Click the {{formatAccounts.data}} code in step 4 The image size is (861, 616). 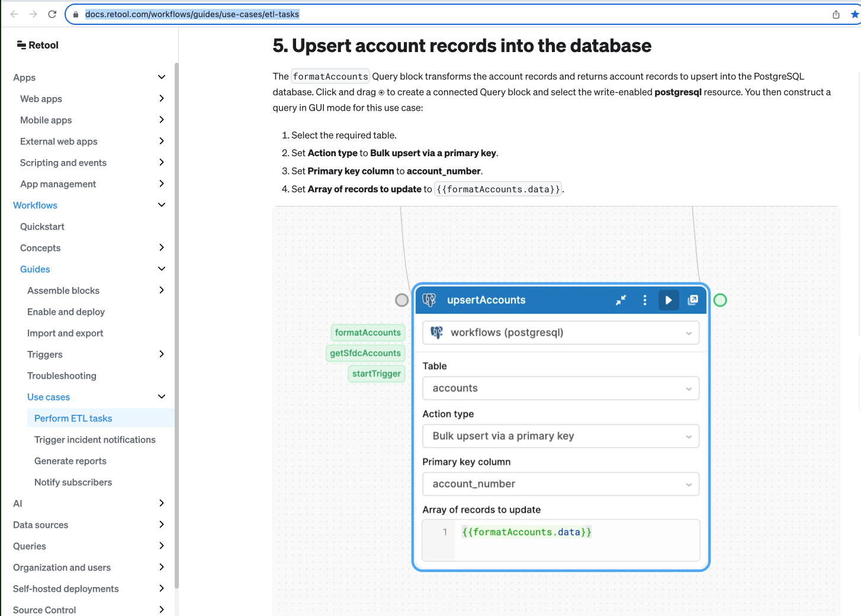point(498,189)
